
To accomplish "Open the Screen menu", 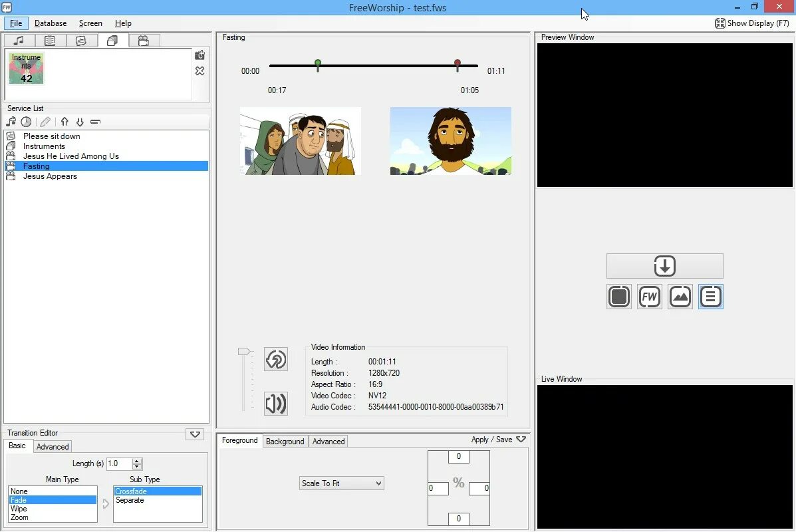I will coord(90,23).
